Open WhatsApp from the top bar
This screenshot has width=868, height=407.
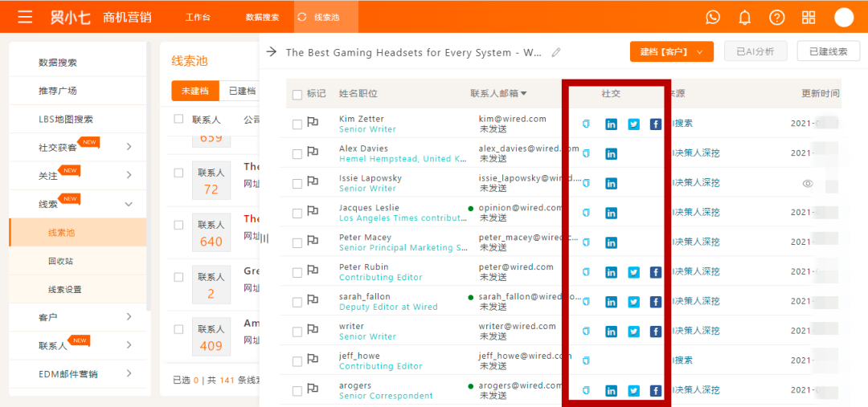pos(713,17)
